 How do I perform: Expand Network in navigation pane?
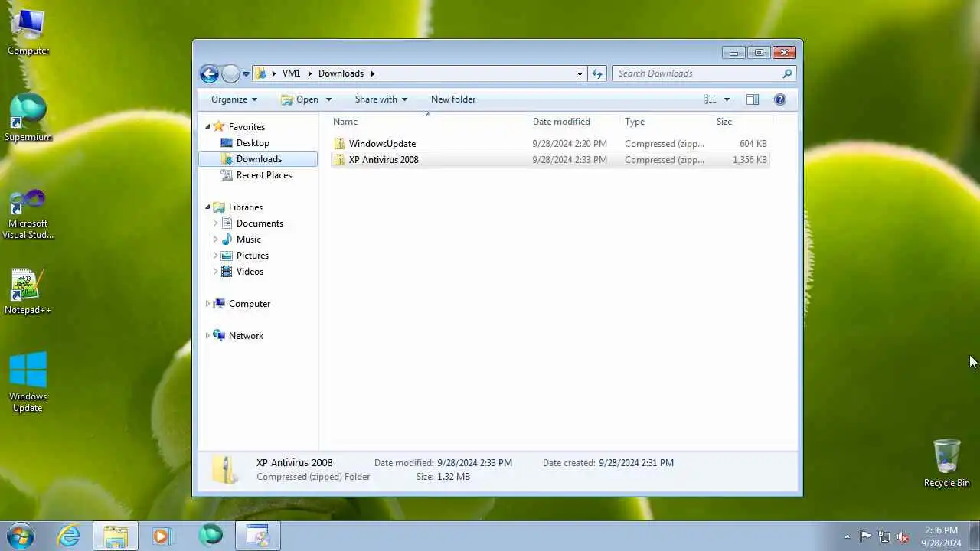[x=207, y=336]
